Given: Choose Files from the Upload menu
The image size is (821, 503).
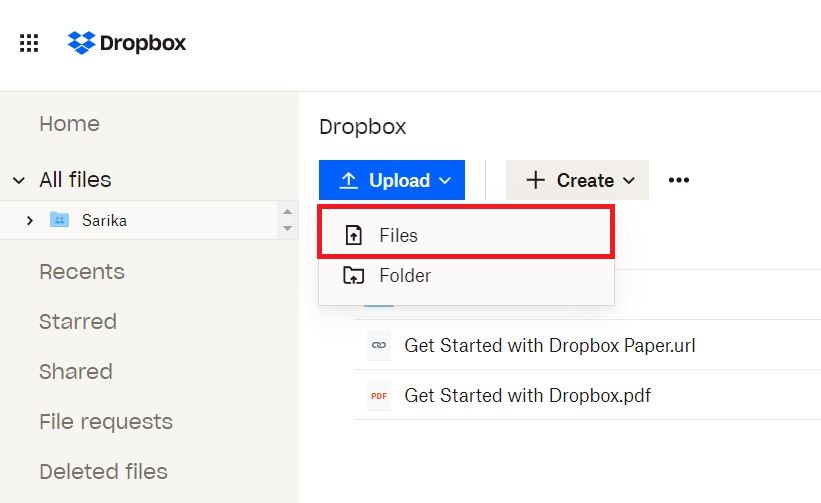Looking at the screenshot, I should (466, 236).
